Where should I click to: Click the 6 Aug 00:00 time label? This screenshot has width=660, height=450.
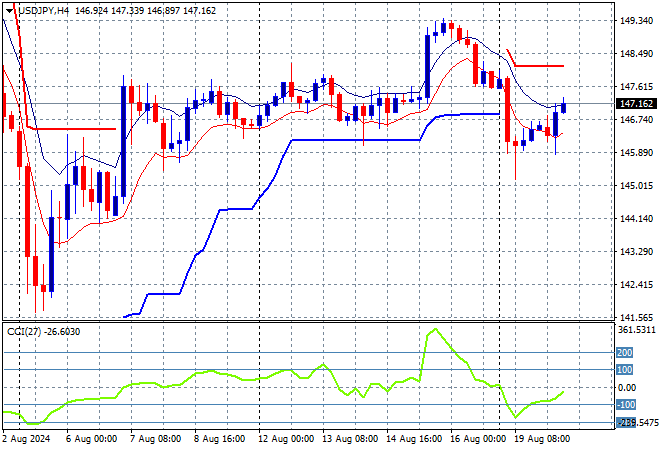(x=91, y=439)
